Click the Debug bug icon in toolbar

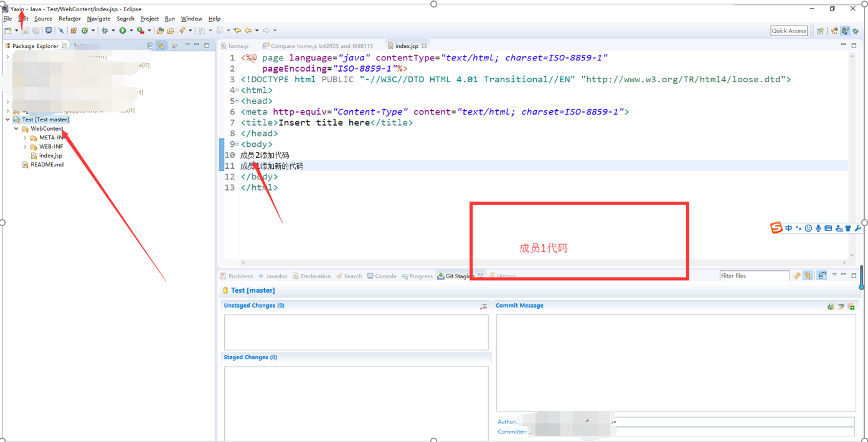pos(105,31)
